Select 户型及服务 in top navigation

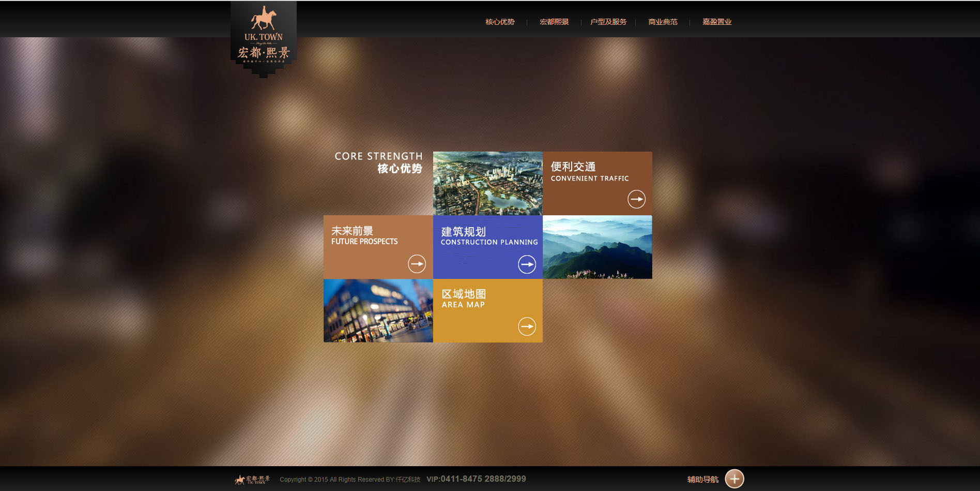(x=608, y=22)
